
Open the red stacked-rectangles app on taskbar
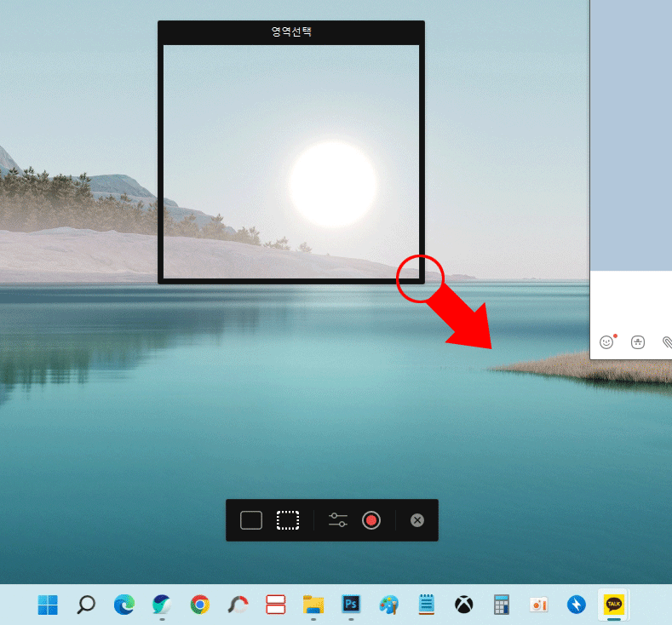276,605
